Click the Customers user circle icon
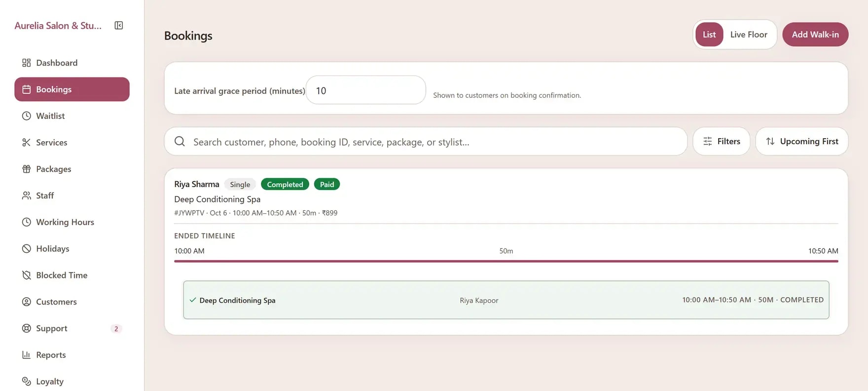868x391 pixels. (x=27, y=302)
